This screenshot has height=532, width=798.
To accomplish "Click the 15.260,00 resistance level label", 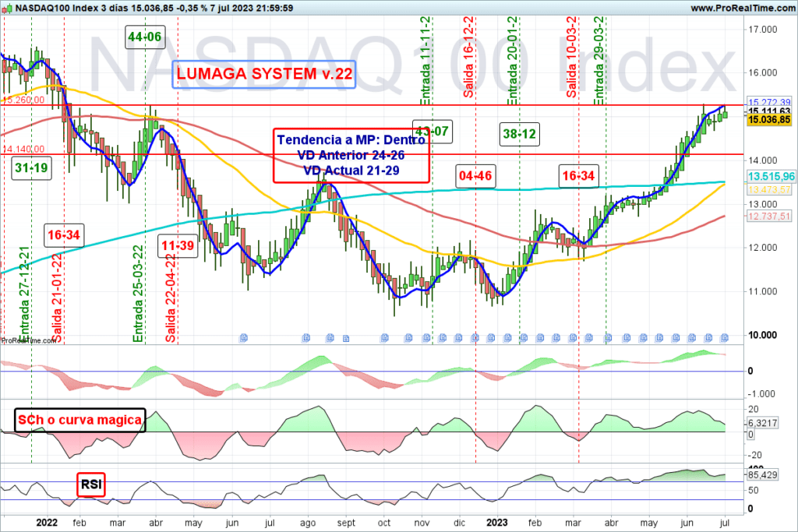I will [23, 100].
